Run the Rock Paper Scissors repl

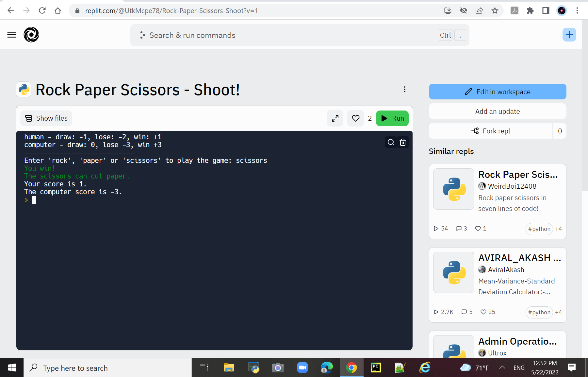click(392, 118)
